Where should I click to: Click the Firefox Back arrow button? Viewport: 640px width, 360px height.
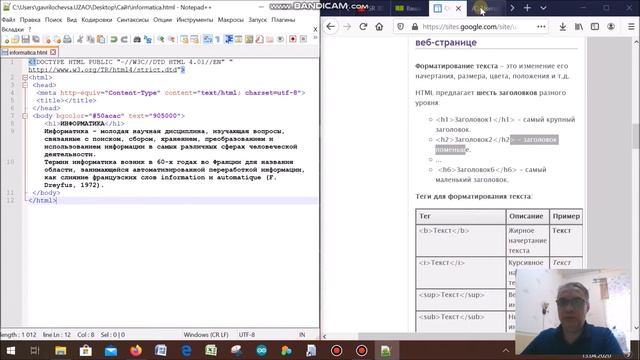click(x=331, y=27)
